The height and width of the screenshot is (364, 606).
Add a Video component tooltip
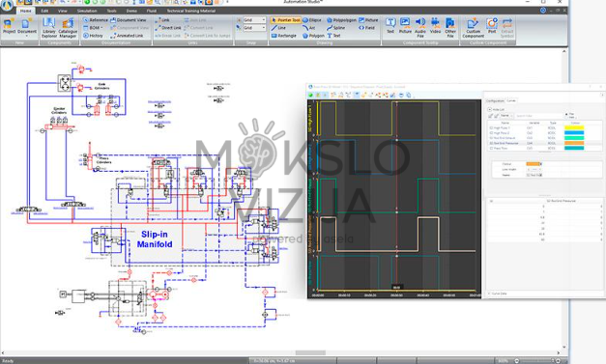coord(435,25)
